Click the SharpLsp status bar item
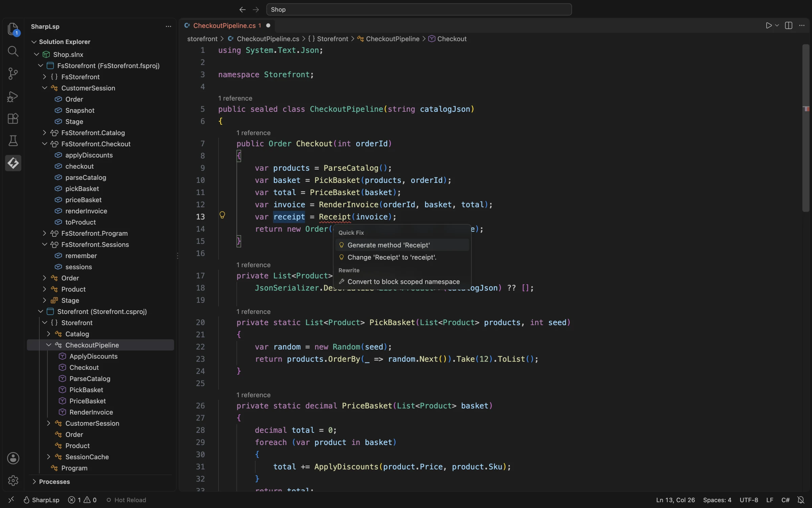Screen dimensions: 812x508 [x=42, y=500]
